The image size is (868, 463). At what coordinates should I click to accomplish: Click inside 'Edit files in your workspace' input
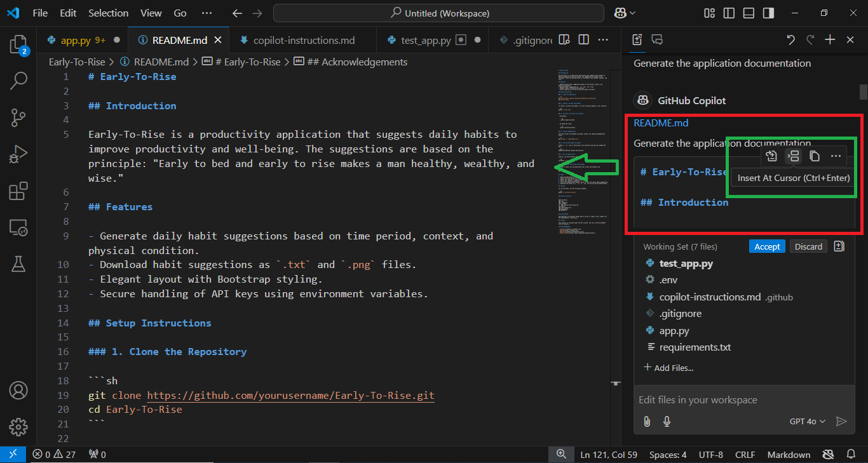pyautogui.click(x=743, y=400)
